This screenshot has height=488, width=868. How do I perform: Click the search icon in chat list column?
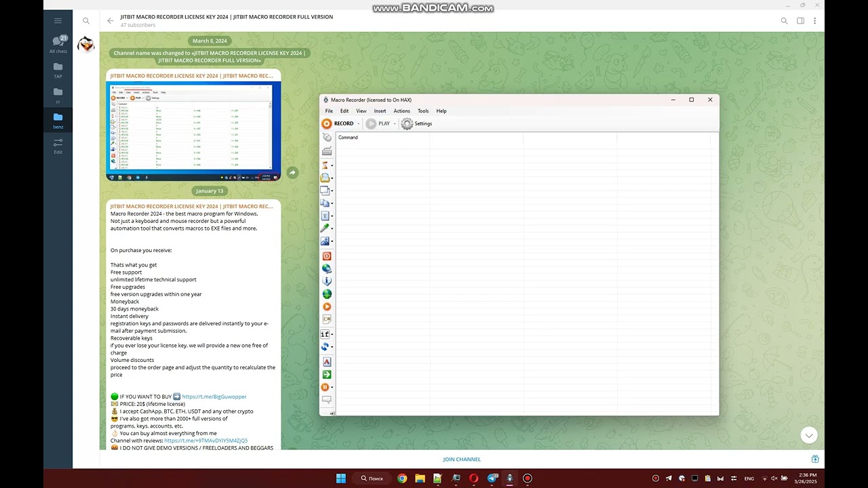click(86, 21)
